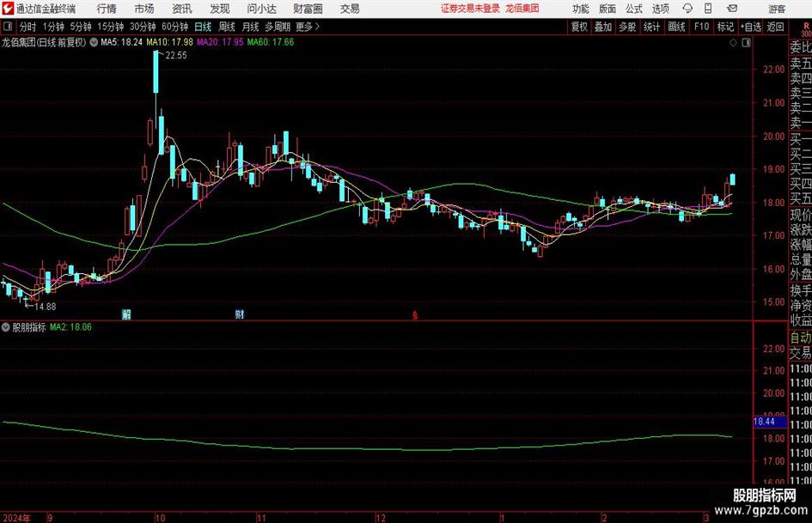Click the 统计 toolbar button

pyautogui.click(x=651, y=27)
